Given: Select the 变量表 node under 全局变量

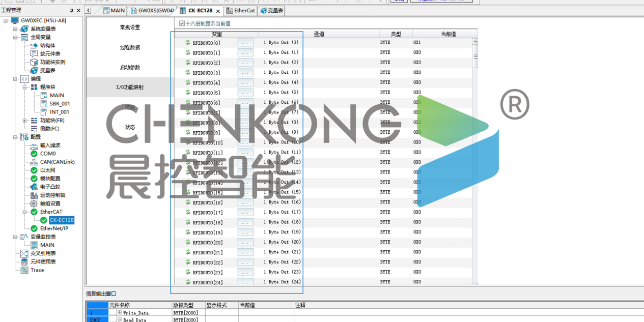Looking at the screenshot, I should pyautogui.click(x=48, y=70).
